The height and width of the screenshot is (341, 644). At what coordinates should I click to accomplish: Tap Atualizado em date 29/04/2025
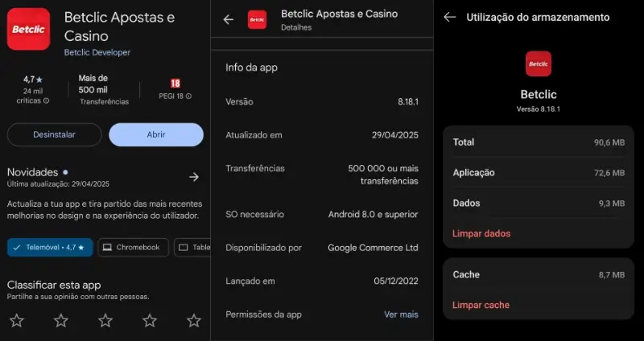tap(395, 135)
